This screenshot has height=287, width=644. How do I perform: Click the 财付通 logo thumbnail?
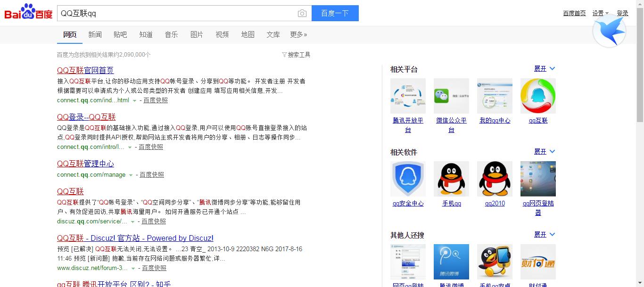click(538, 262)
